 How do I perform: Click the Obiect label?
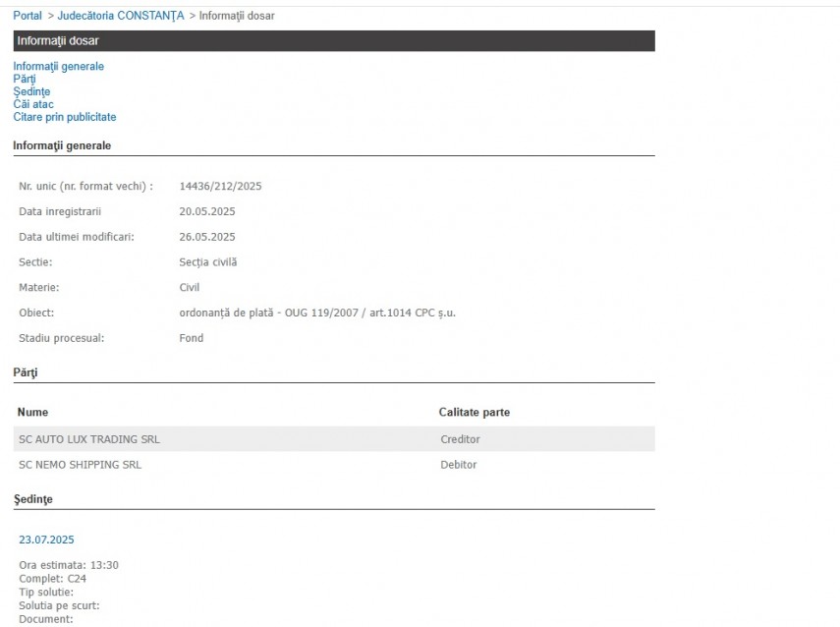pyautogui.click(x=36, y=313)
